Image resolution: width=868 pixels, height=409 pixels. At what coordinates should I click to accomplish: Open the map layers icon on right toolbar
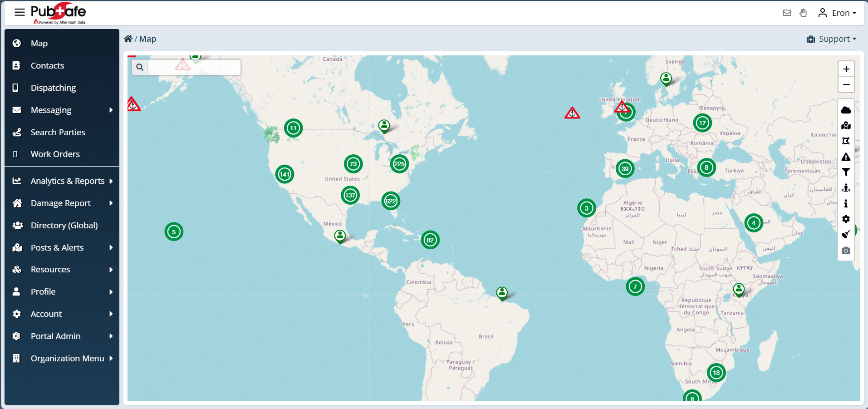coord(846,125)
